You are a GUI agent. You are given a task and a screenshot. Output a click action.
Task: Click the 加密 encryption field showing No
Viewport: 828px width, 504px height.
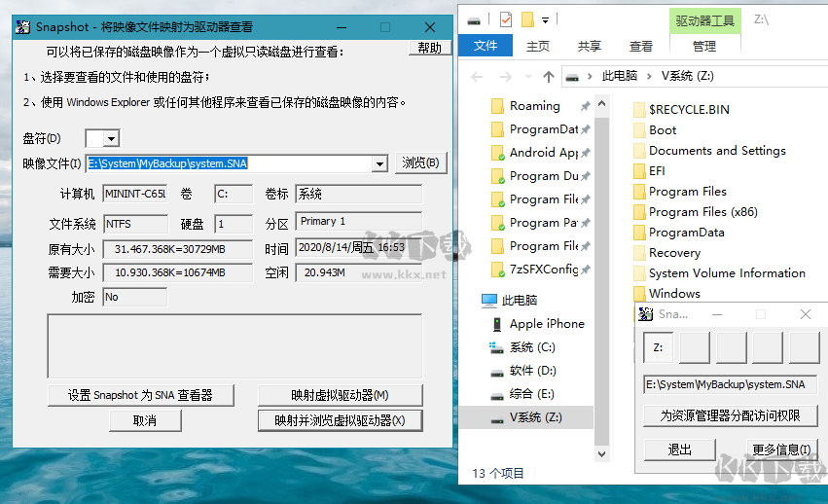(x=134, y=297)
